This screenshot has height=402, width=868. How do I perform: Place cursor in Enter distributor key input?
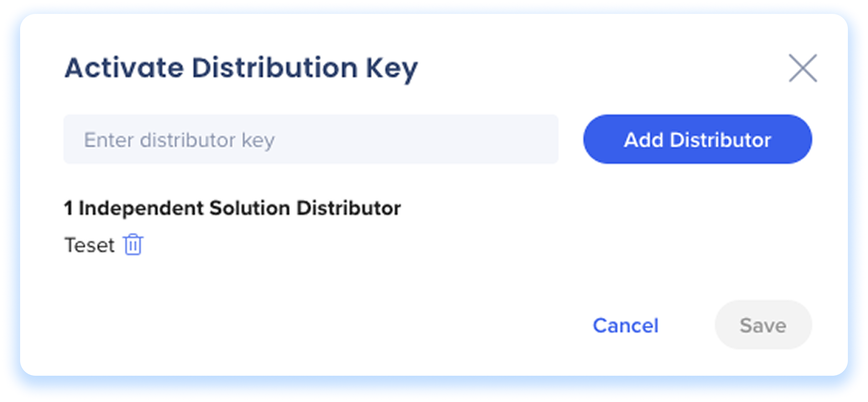311,139
